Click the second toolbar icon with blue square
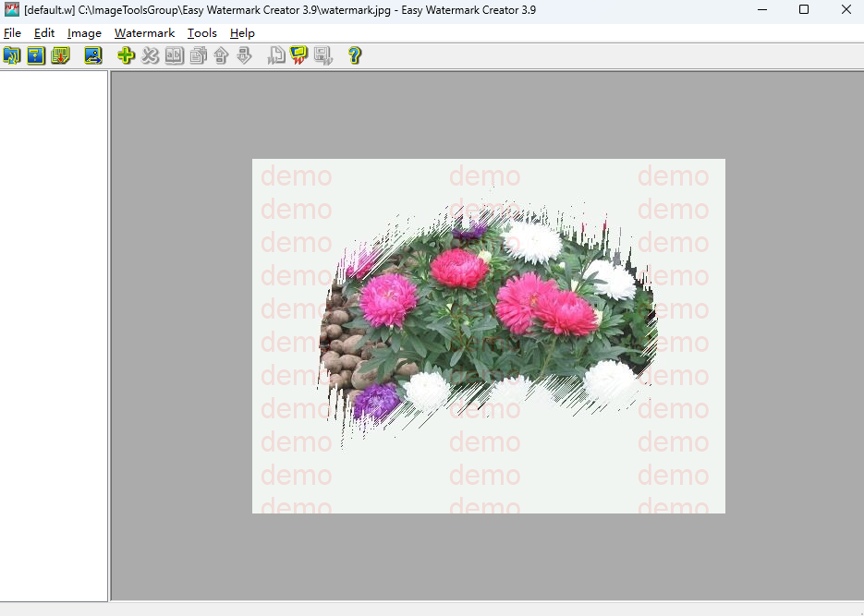 pos(36,55)
